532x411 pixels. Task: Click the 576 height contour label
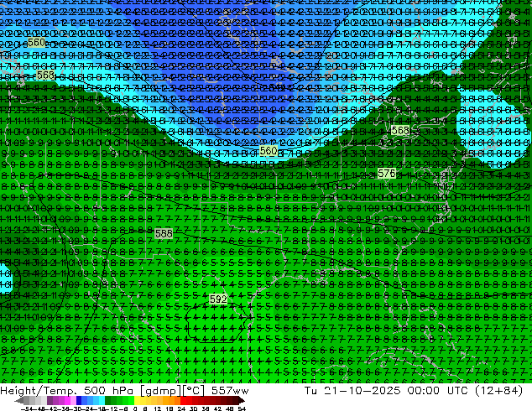[387, 174]
